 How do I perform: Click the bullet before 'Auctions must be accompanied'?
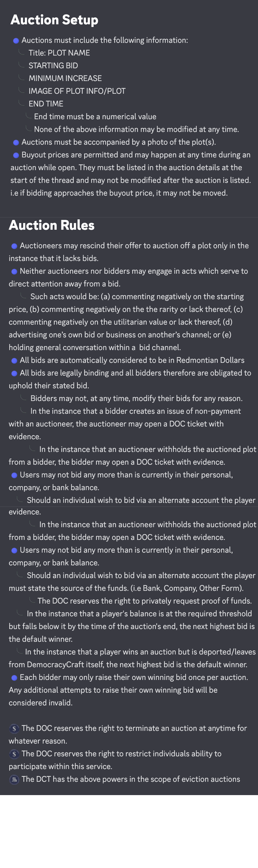click(x=16, y=143)
